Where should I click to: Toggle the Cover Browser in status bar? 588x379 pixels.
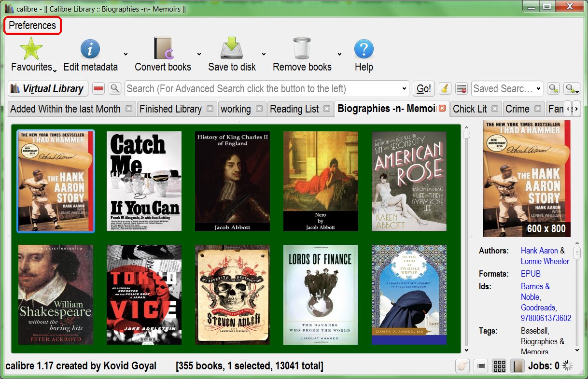tap(481, 366)
